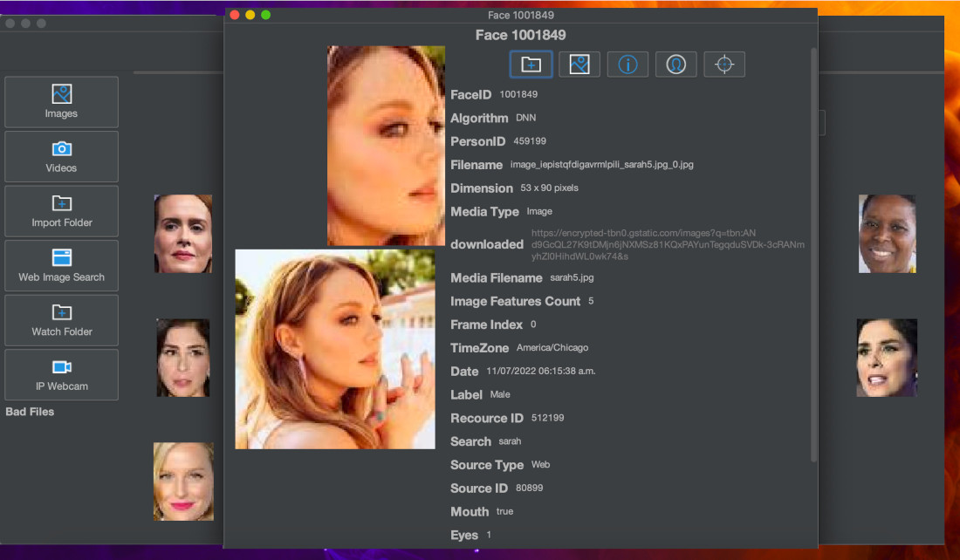This screenshot has width=960, height=560.
Task: Click the Label value showing Male
Action: coord(499,394)
